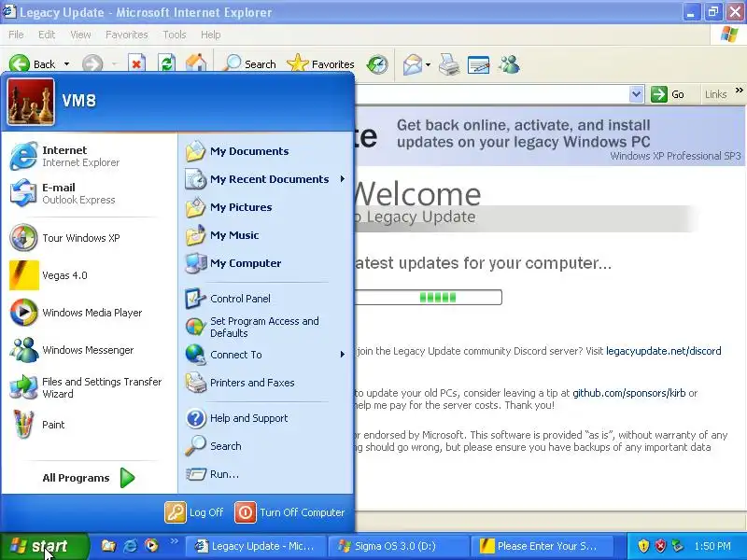Open the File menu
The width and height of the screenshot is (747, 560).
16,35
